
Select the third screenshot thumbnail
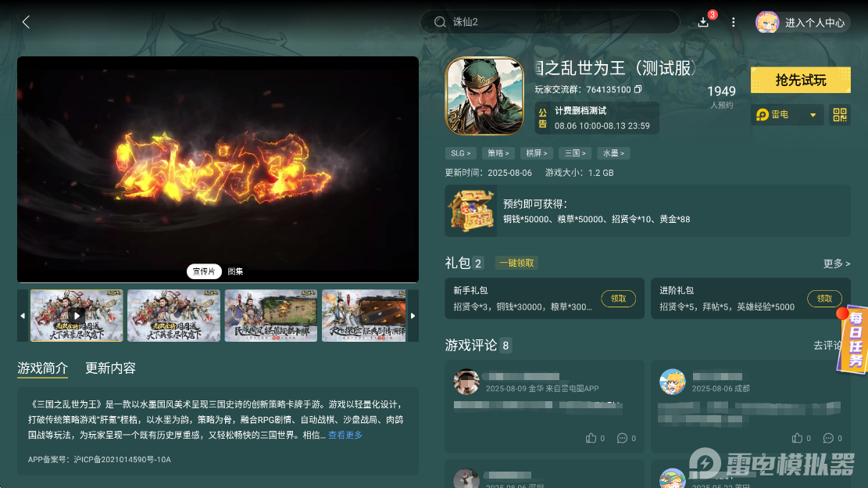[x=271, y=316]
